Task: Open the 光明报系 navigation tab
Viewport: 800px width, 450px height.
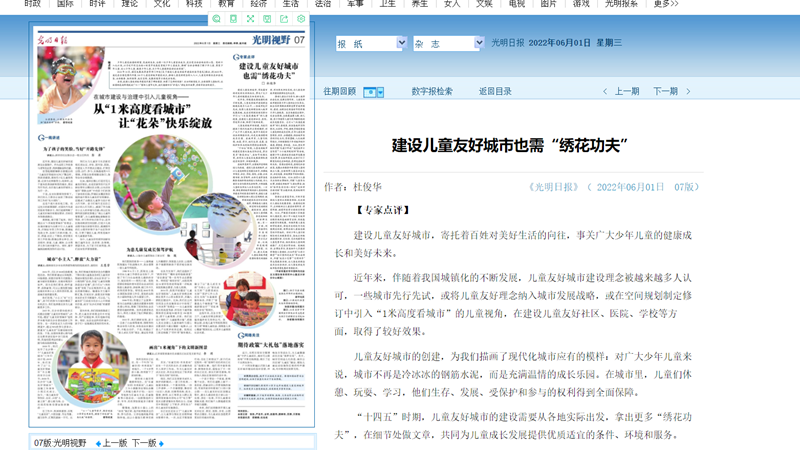Action: (x=621, y=4)
